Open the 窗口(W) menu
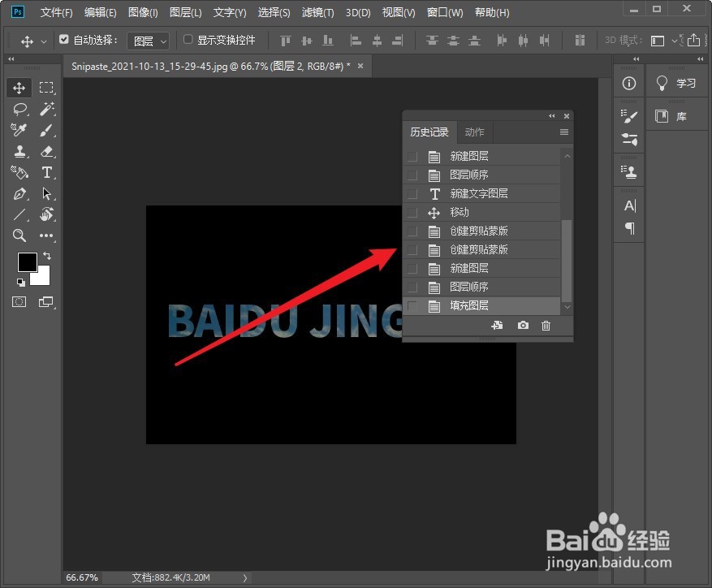 pyautogui.click(x=445, y=13)
